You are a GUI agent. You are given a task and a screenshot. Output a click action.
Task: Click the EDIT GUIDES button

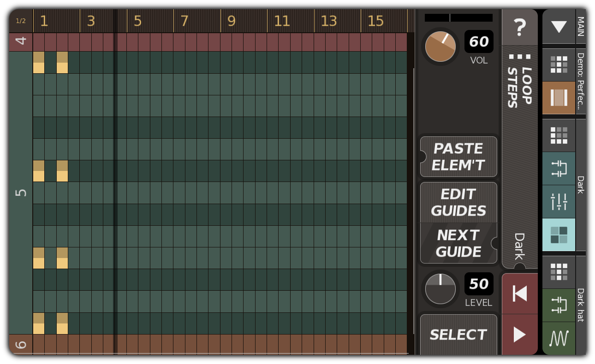click(458, 203)
